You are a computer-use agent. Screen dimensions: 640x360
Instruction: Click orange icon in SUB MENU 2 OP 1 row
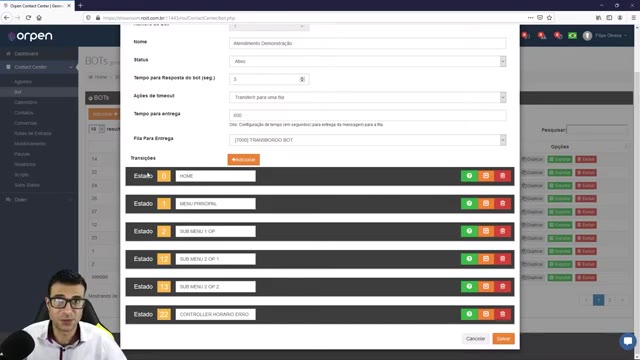coord(486,259)
